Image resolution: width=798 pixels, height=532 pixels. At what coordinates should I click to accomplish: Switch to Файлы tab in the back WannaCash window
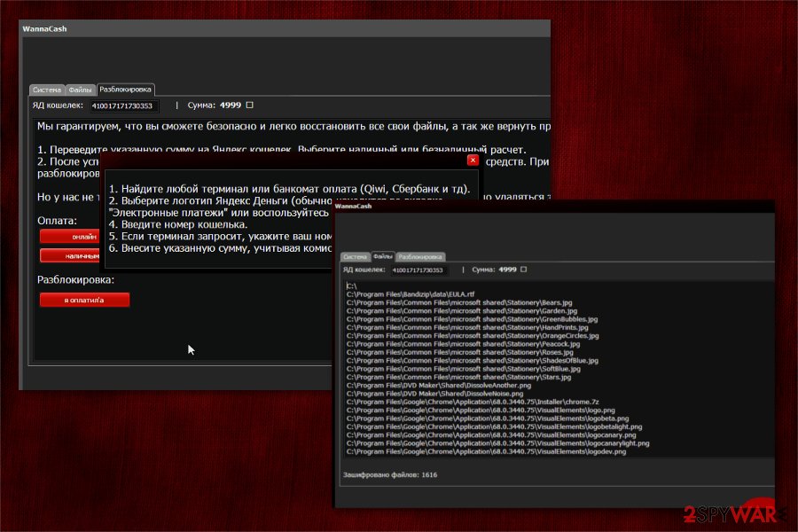coord(81,90)
